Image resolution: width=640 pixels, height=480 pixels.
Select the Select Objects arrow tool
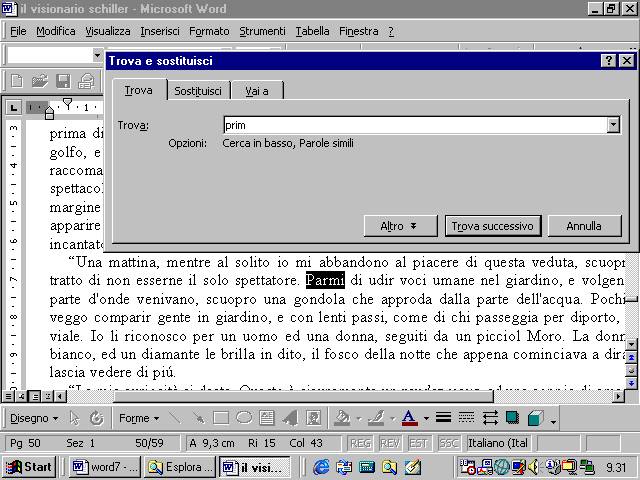[x=74, y=418]
